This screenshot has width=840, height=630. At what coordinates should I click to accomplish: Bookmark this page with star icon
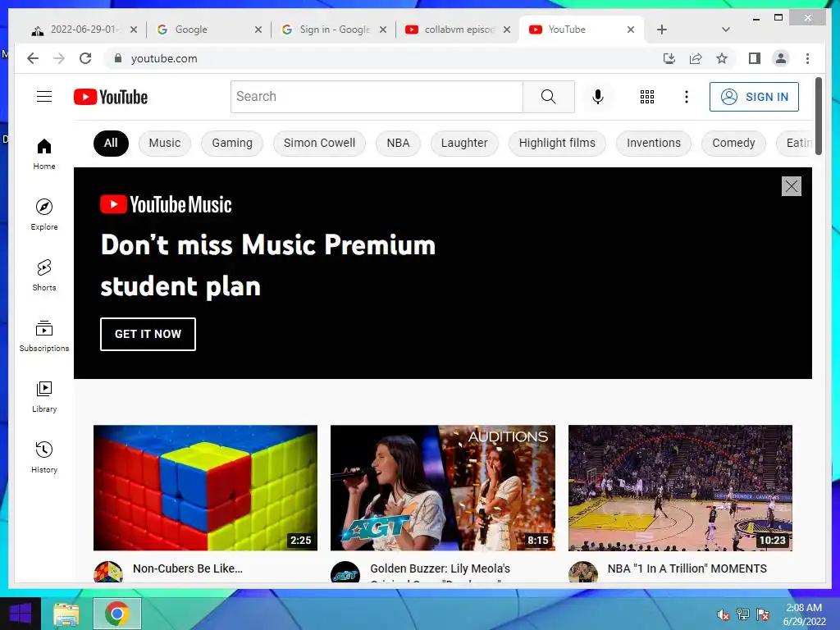pos(722,58)
